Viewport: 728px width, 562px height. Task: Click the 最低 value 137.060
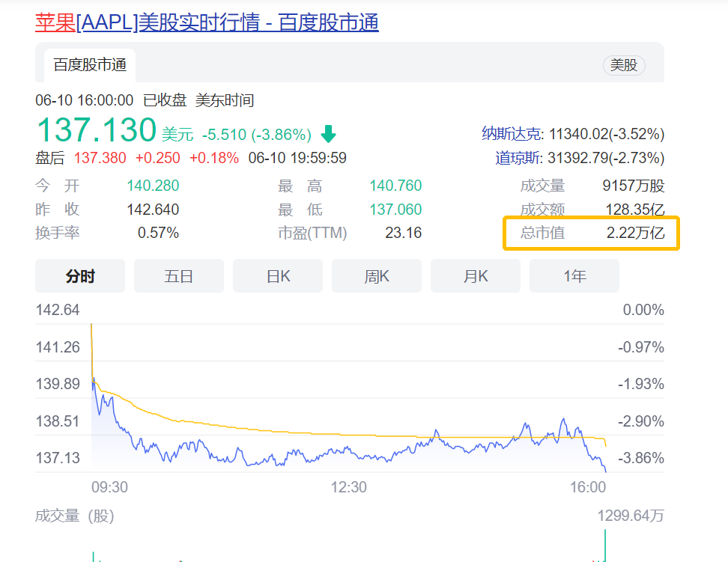point(395,210)
